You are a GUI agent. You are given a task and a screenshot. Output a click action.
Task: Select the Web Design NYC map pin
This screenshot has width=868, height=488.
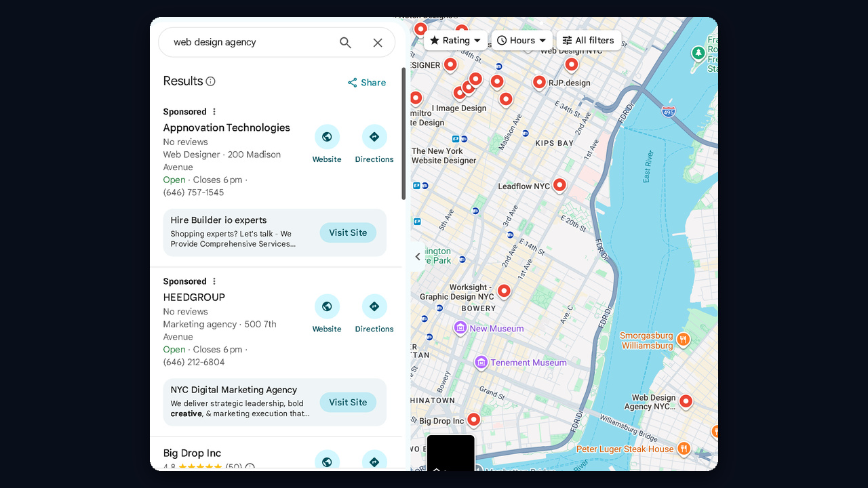coord(572,64)
